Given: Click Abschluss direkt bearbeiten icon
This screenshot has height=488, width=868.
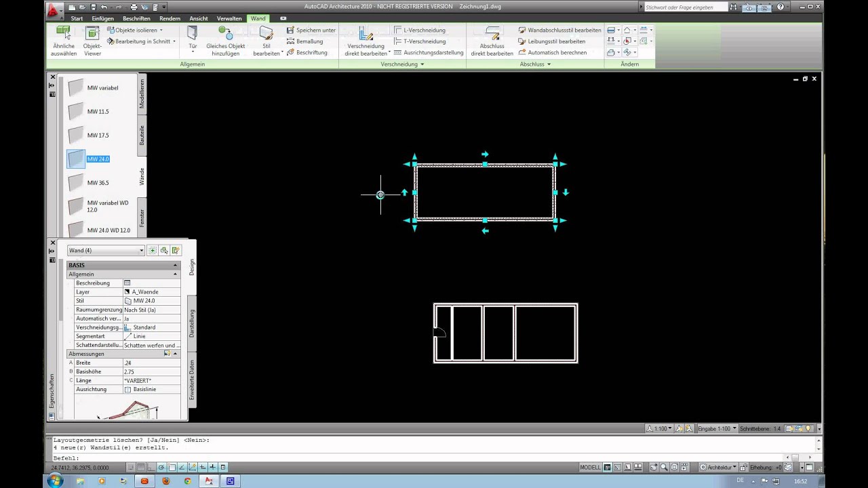Looking at the screenshot, I should pyautogui.click(x=492, y=33).
